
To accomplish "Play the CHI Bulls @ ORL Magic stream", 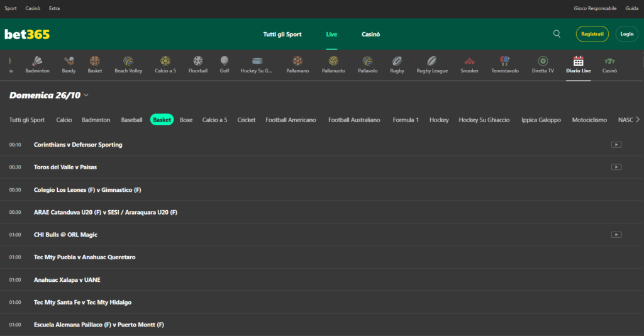I will coord(616,235).
